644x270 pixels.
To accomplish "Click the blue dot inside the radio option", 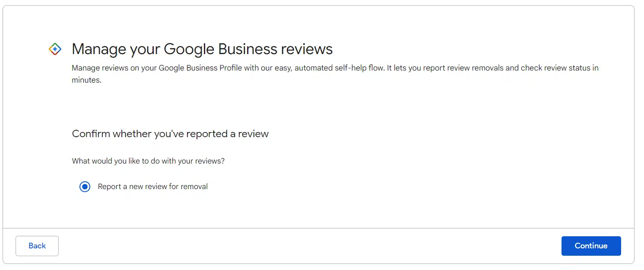I will pos(85,187).
